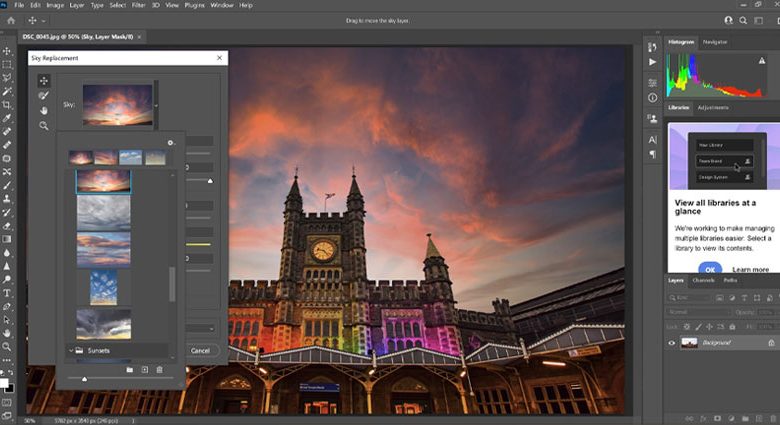Create a new sky group folder
Viewport: 780px width, 425px height.
[129, 370]
